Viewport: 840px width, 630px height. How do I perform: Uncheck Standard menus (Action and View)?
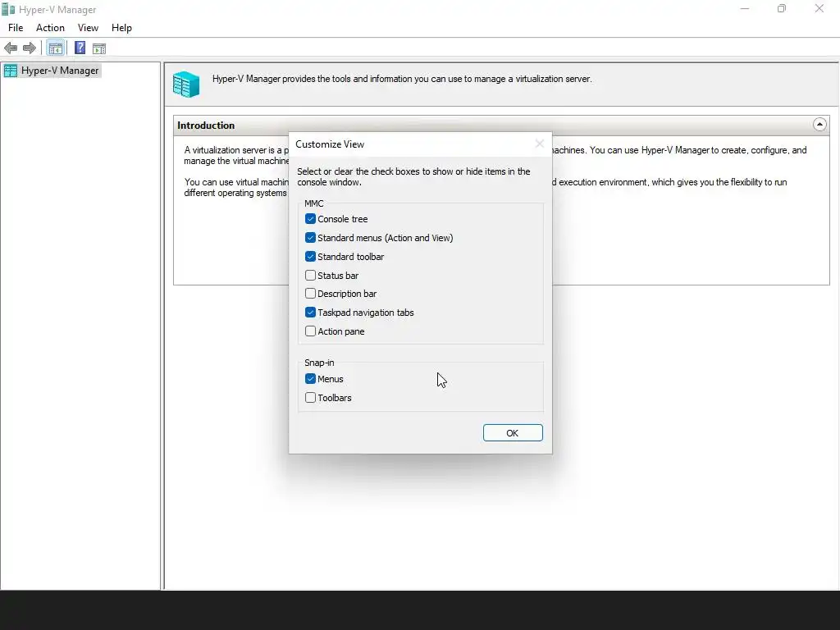click(310, 237)
